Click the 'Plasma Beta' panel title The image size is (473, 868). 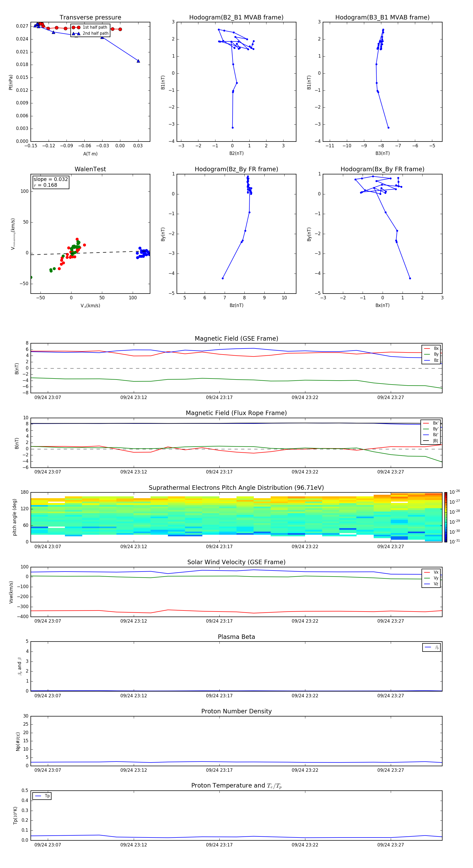(236, 637)
